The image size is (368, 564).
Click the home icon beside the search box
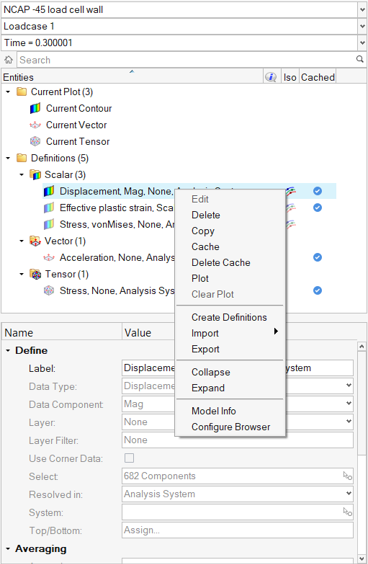9,60
